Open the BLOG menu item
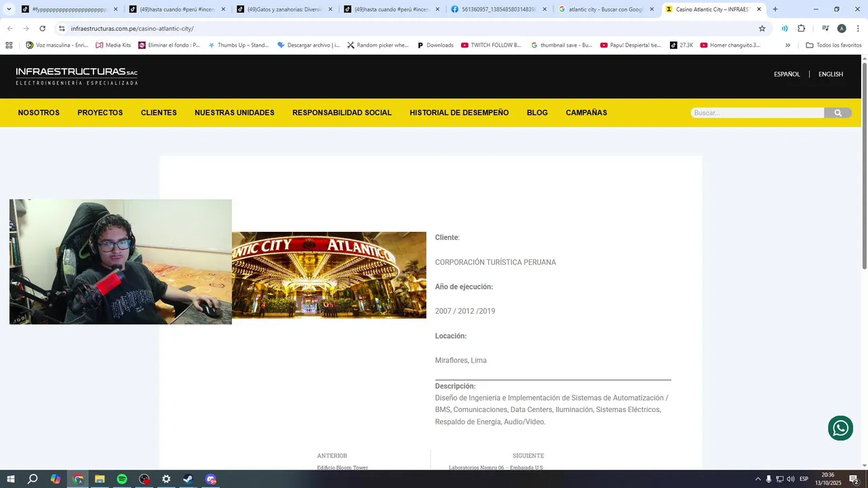868x488 pixels. (x=537, y=113)
